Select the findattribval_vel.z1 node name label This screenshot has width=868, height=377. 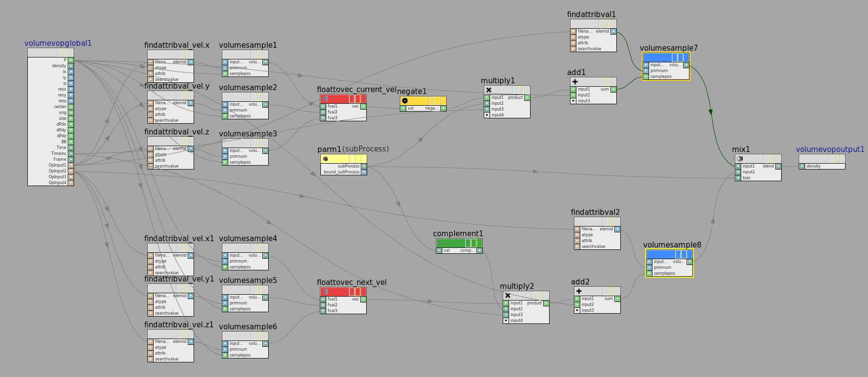179,325
